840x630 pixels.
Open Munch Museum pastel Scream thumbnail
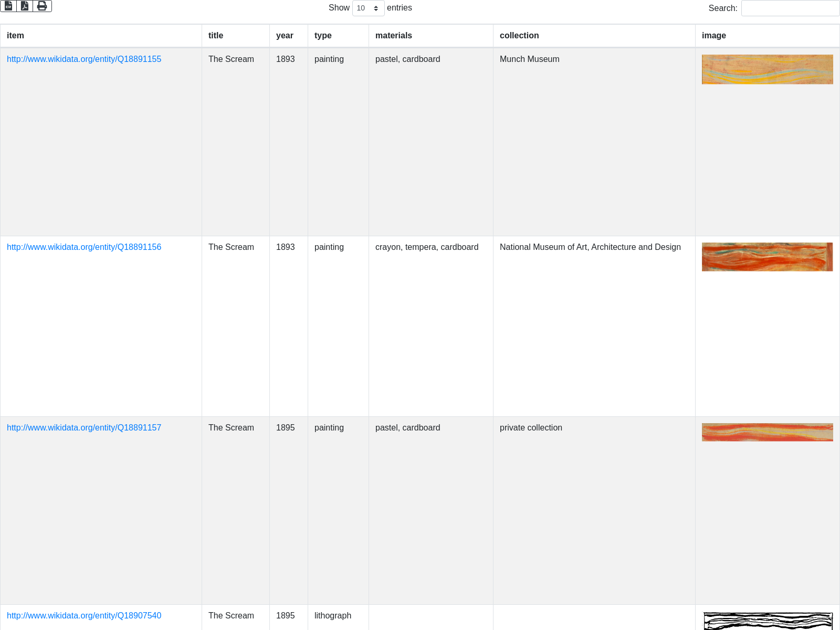click(767, 69)
